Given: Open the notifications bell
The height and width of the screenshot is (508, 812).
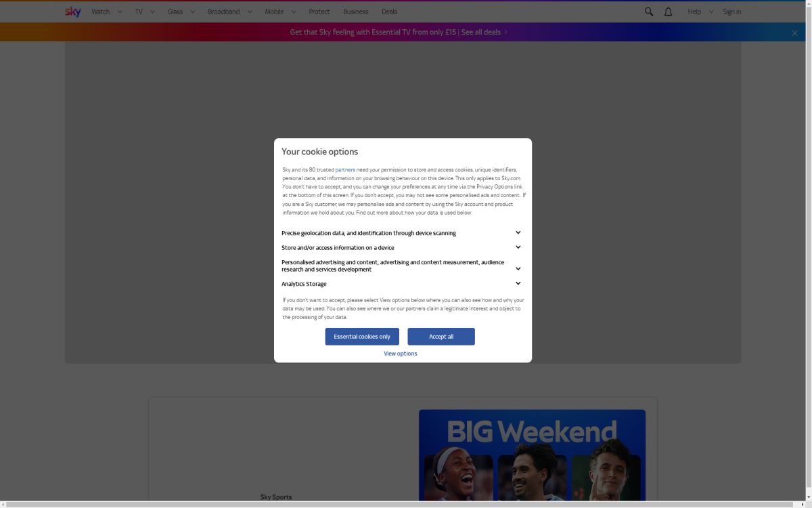Looking at the screenshot, I should pyautogui.click(x=668, y=12).
